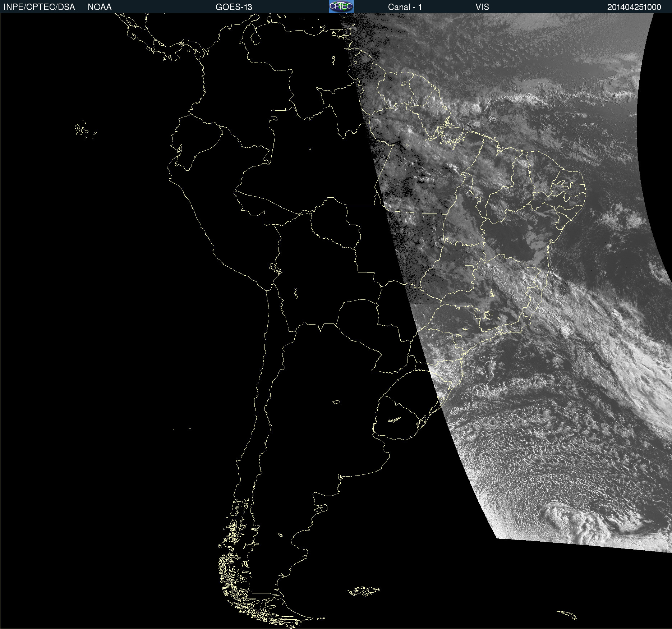
Task: Click the INPE/CPTEC/DSA header text
Action: point(39,7)
